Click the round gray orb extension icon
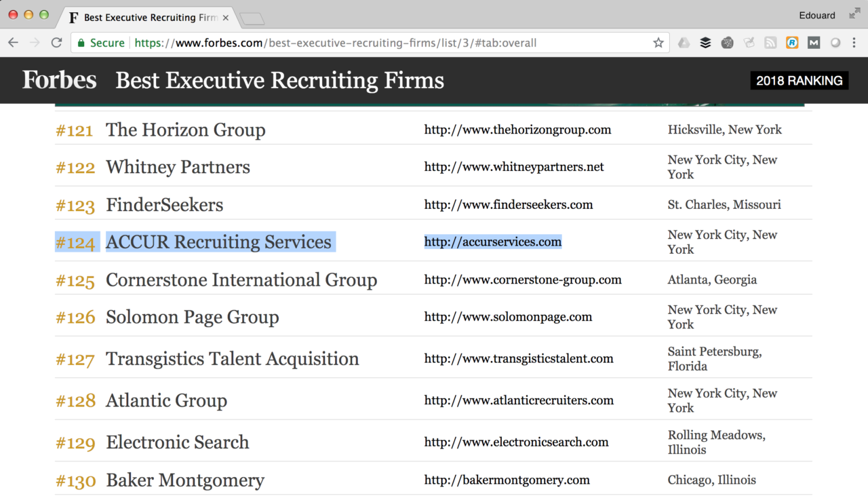868x498 pixels. (835, 43)
